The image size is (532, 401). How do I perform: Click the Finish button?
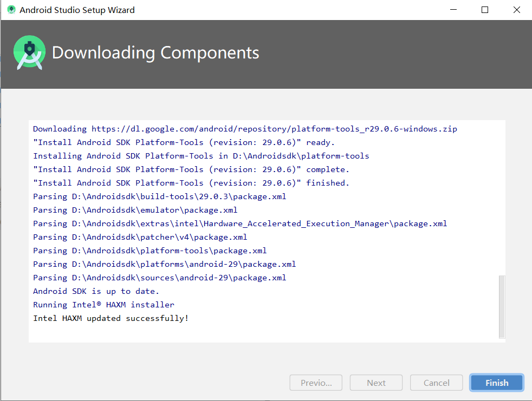tap(496, 383)
